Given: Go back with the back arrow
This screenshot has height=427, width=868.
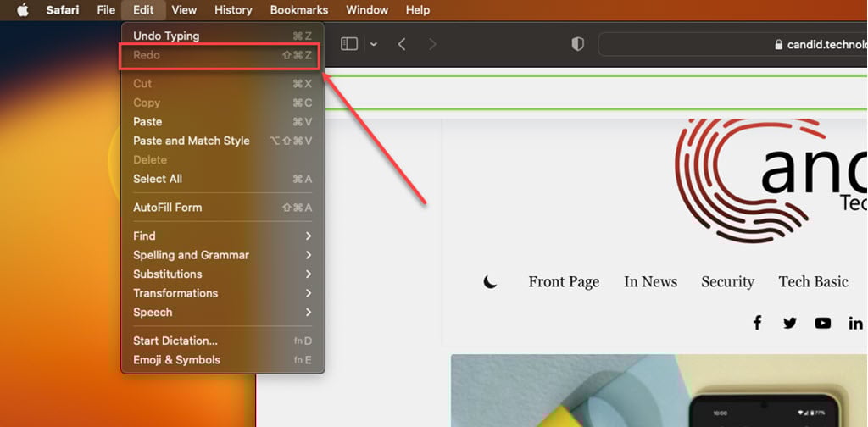Looking at the screenshot, I should click(403, 44).
